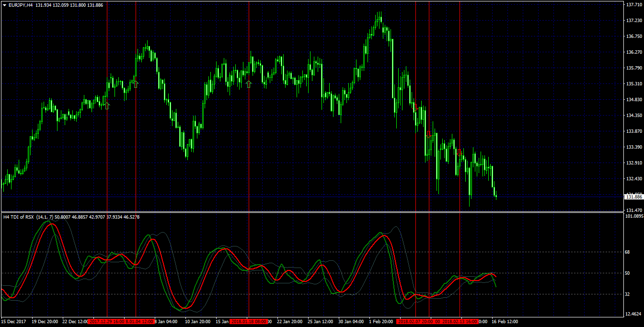644x327 pixels.
Task: Click the indicator minimum value 12.4624
Action: (633, 315)
